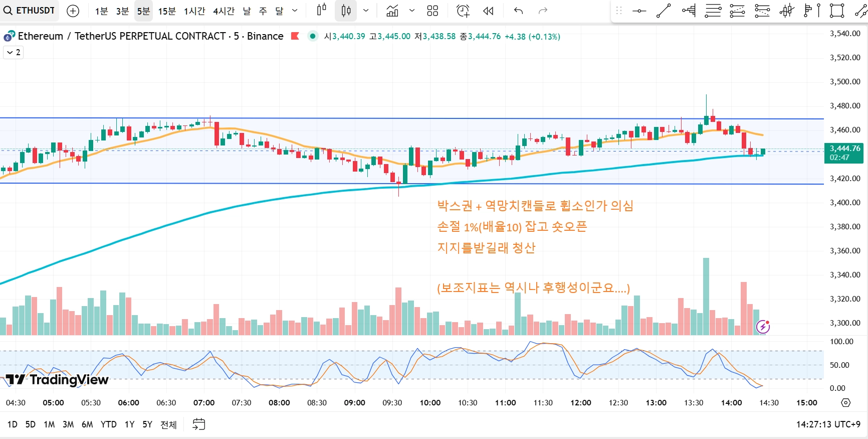Screen dimensions: 868x439
Task: Select the vertical line drawing tool
Action: pos(818,11)
